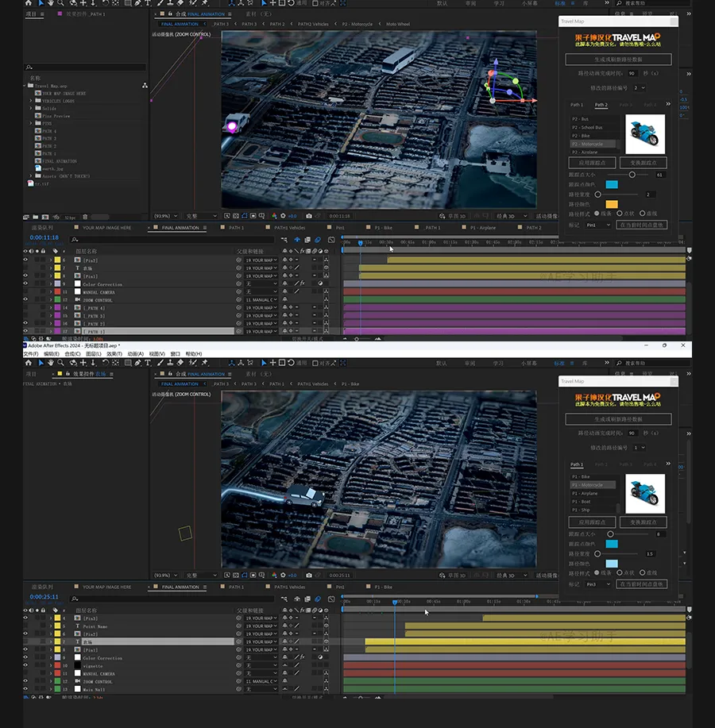Select the Type tool in lower toolbar

[x=148, y=363]
